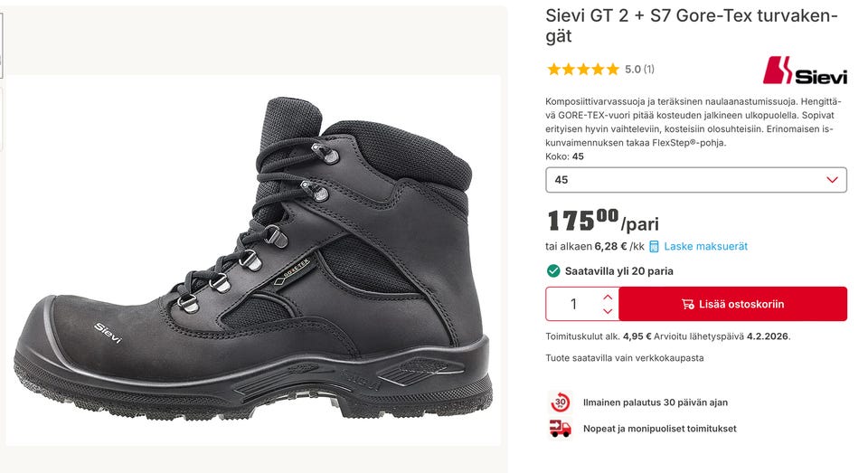Viewport: 868px width, 473px height.
Task: Click the green availability checkmark icon
Action: coord(553,270)
